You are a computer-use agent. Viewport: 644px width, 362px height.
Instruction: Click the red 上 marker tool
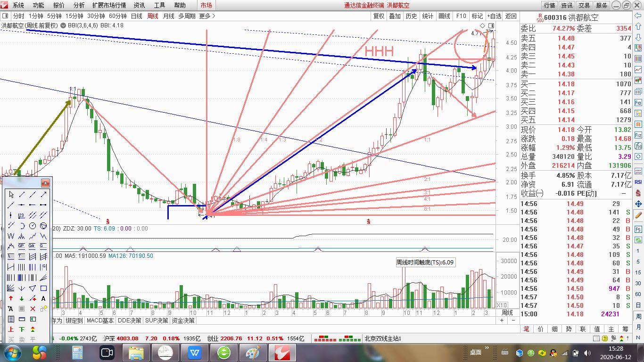(x=11, y=329)
